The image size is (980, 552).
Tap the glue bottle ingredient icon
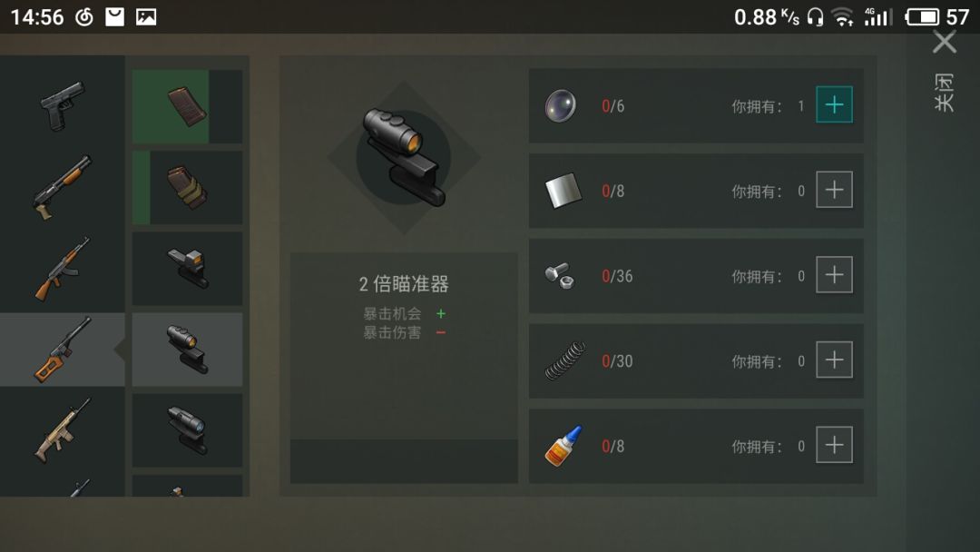pos(563,446)
